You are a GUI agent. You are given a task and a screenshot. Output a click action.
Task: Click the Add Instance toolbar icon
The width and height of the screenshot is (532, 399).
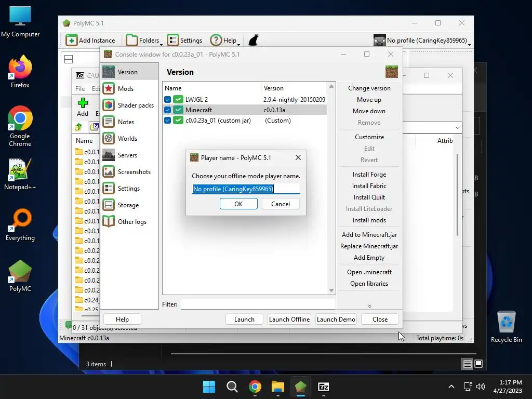[71, 40]
